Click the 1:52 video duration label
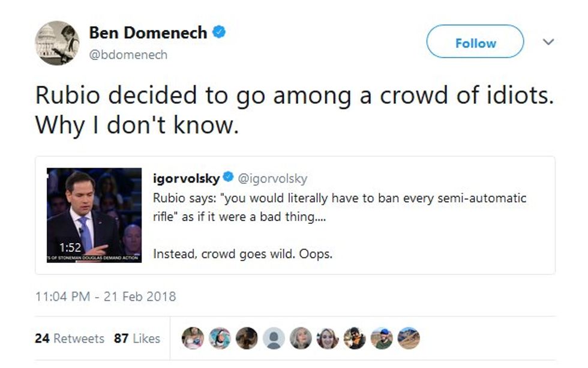 (70, 247)
